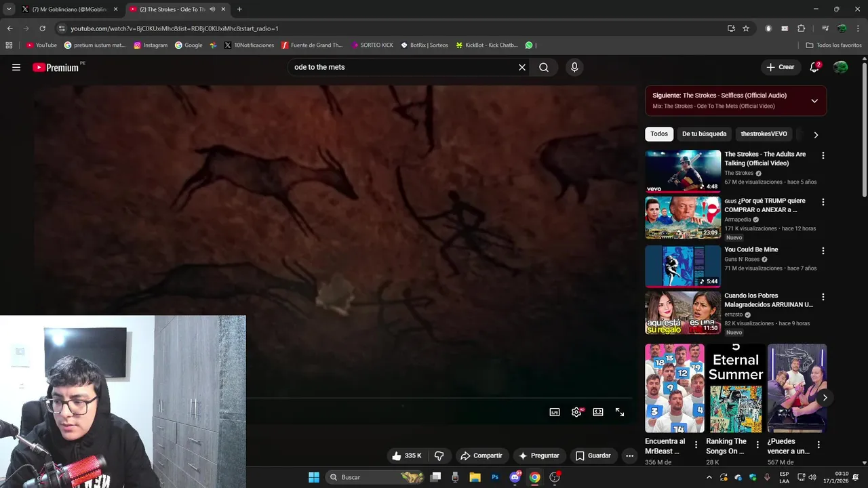
Task: Open options for You Could Be Mine
Action: 823,251
